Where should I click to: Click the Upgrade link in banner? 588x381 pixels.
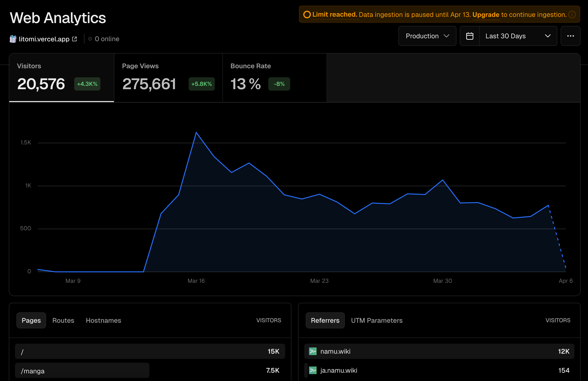click(486, 15)
